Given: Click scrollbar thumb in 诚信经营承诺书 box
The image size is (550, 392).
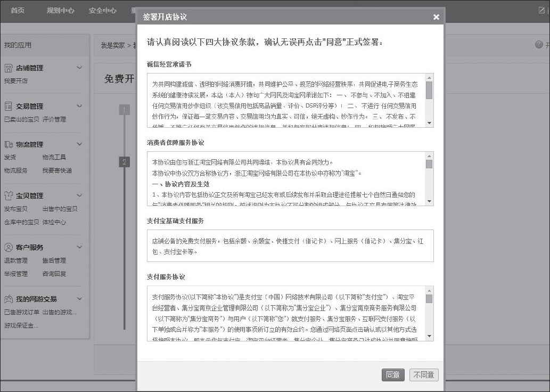Looking at the screenshot, I should point(429,90).
